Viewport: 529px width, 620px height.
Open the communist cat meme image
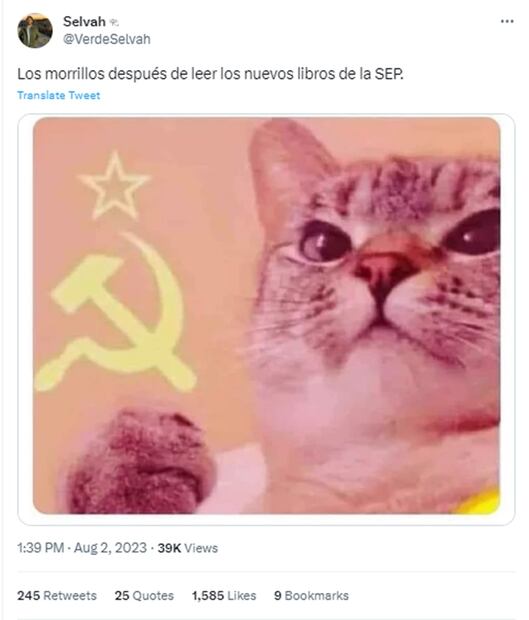pos(266,315)
